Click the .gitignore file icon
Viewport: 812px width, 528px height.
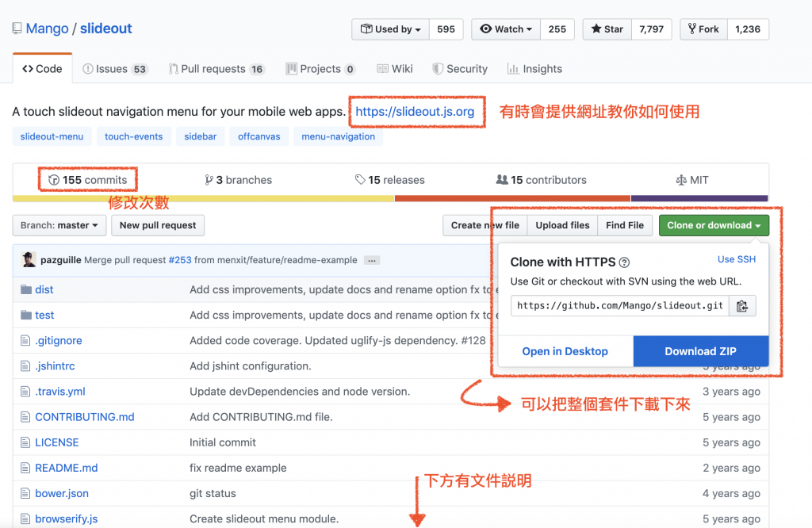(x=25, y=341)
